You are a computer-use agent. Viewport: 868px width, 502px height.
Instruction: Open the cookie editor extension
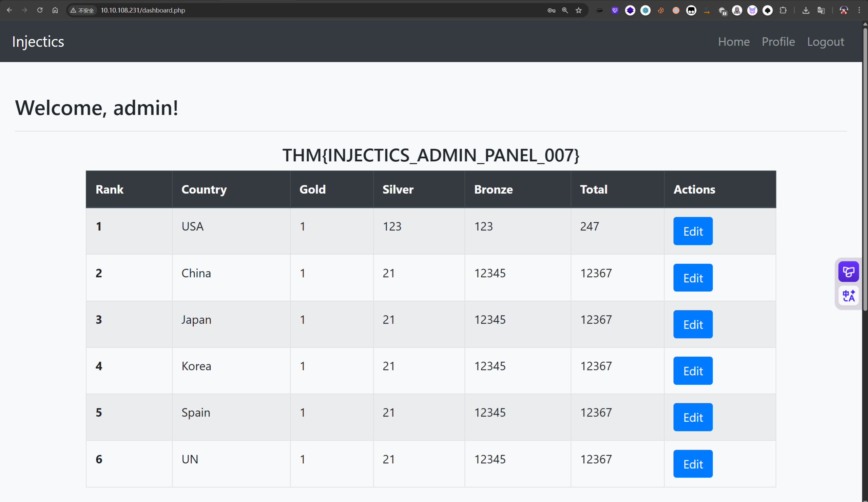click(660, 10)
